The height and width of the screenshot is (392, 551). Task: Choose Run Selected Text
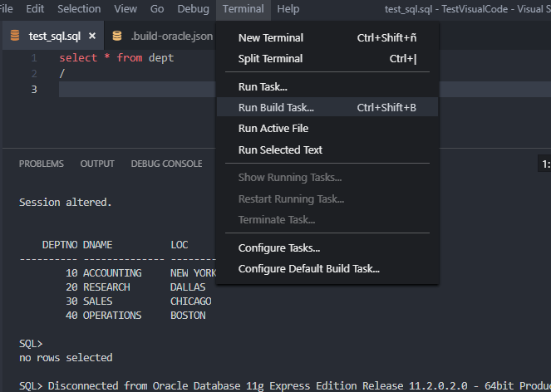click(x=280, y=150)
